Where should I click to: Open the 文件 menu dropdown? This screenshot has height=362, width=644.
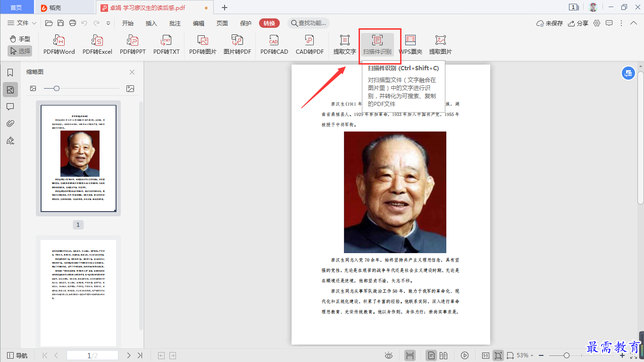22,23
